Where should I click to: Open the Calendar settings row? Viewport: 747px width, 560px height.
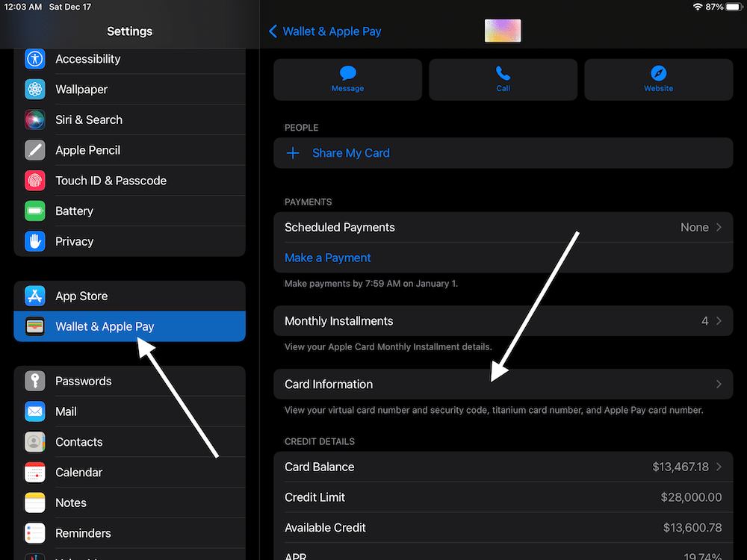pos(129,473)
